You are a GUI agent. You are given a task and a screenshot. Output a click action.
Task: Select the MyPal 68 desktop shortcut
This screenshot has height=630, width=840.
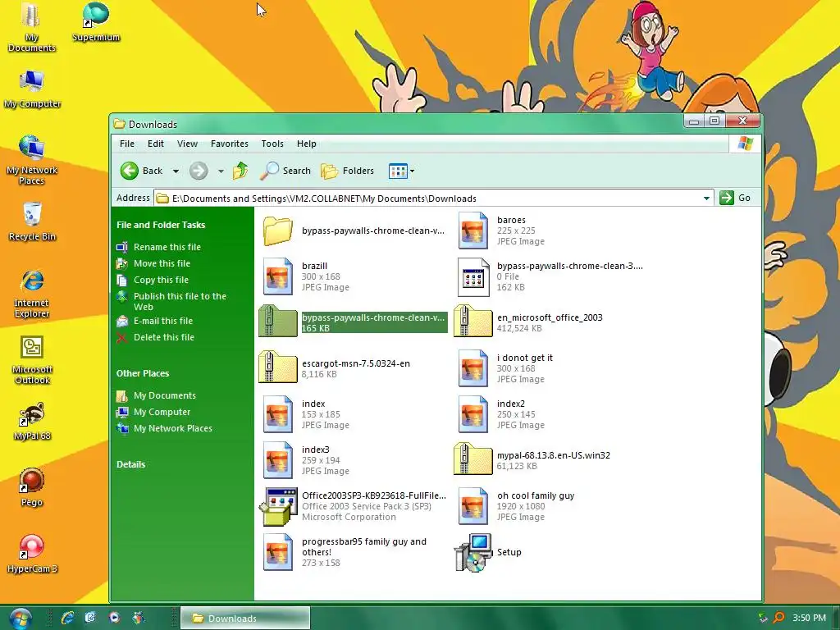click(32, 422)
